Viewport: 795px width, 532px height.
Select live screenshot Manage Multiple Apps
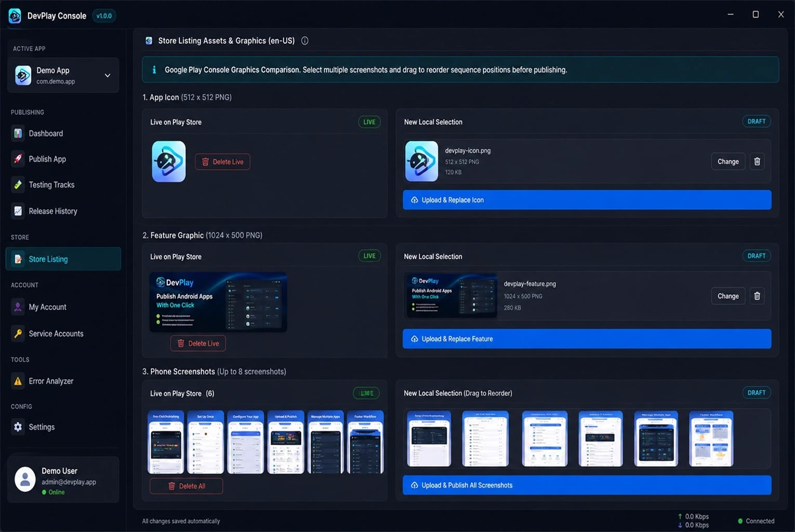[325, 442]
